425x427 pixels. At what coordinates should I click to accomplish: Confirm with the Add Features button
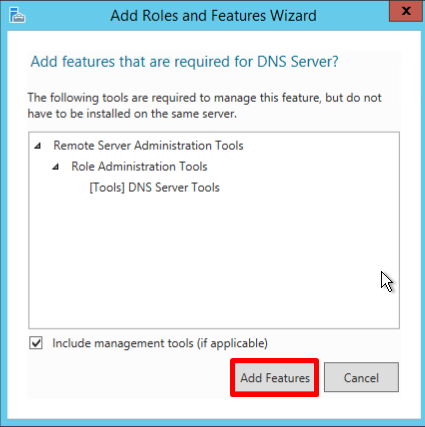pos(275,378)
